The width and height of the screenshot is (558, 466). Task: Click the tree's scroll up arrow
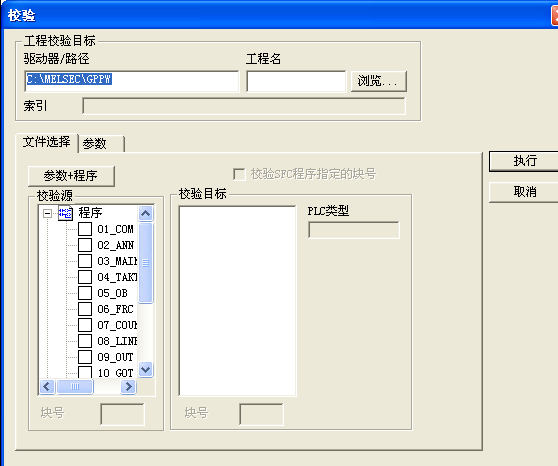coord(146,214)
